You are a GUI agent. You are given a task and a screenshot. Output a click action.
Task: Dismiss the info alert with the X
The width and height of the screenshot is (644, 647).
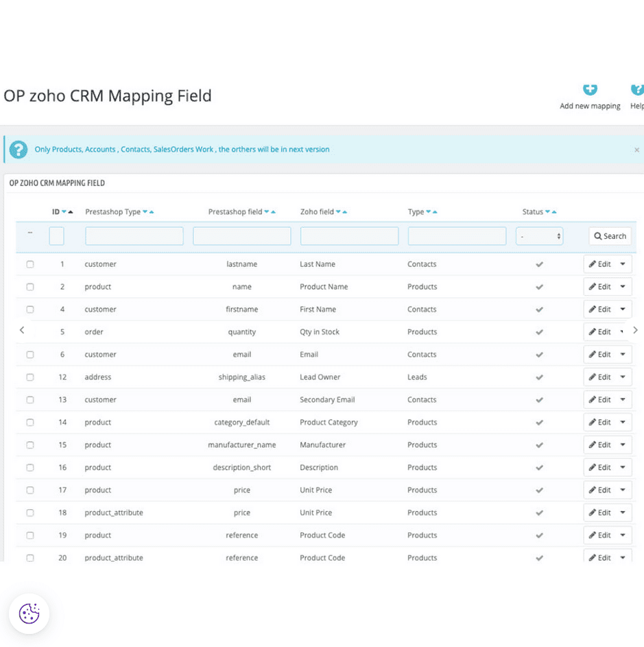click(636, 150)
